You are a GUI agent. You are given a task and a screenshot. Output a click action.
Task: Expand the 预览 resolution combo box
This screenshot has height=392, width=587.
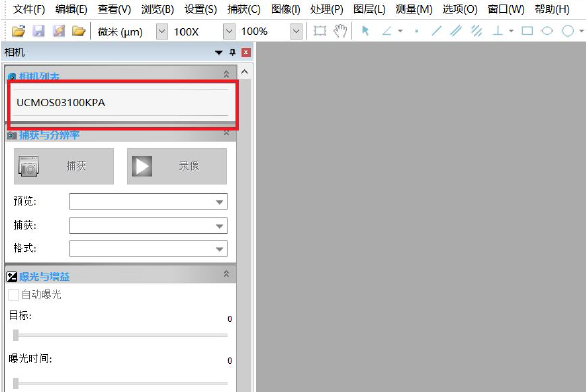click(148, 201)
